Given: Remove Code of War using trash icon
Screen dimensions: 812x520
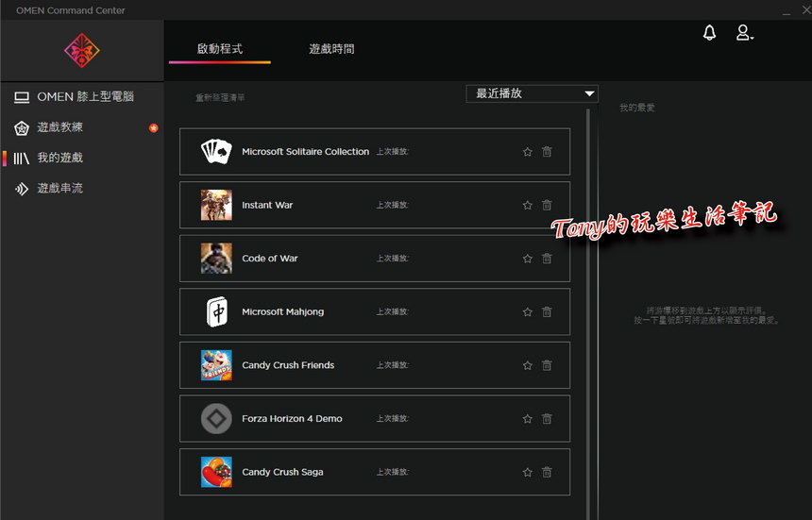Looking at the screenshot, I should (x=547, y=259).
